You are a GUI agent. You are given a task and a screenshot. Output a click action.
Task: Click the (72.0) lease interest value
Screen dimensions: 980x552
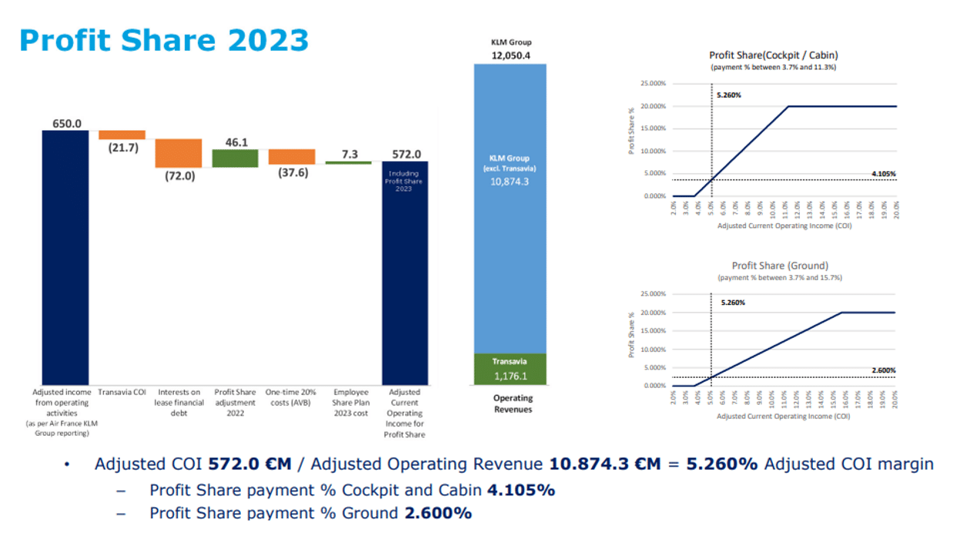pos(179,175)
